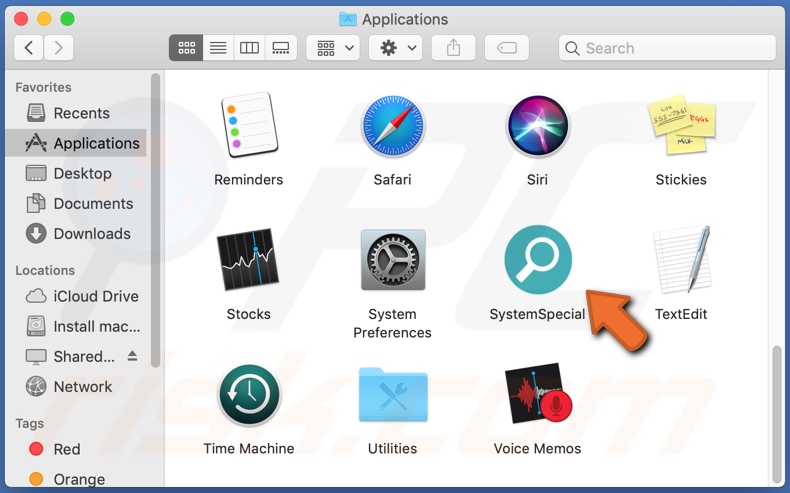Open Desktop in the sidebar
Viewport: 790px width, 493px height.
click(x=76, y=173)
